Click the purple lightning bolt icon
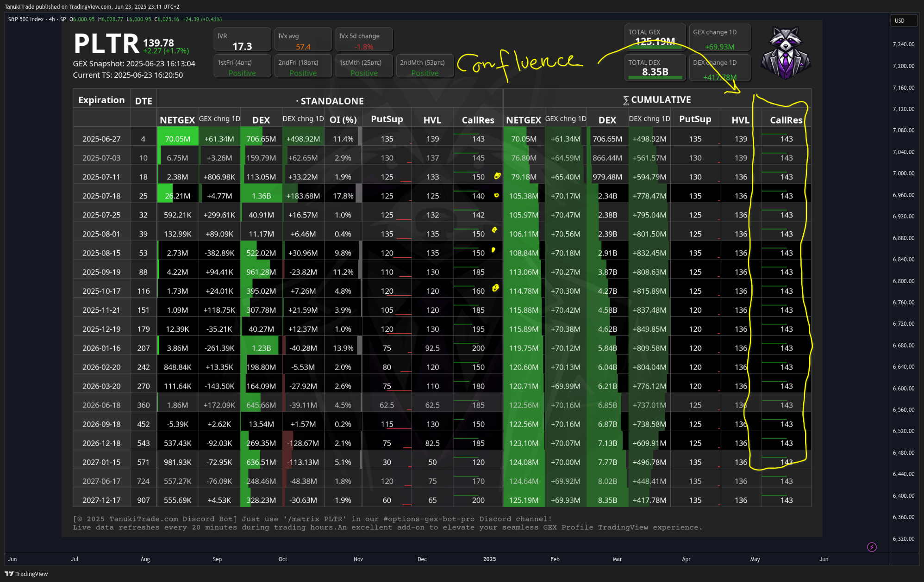 (x=872, y=547)
